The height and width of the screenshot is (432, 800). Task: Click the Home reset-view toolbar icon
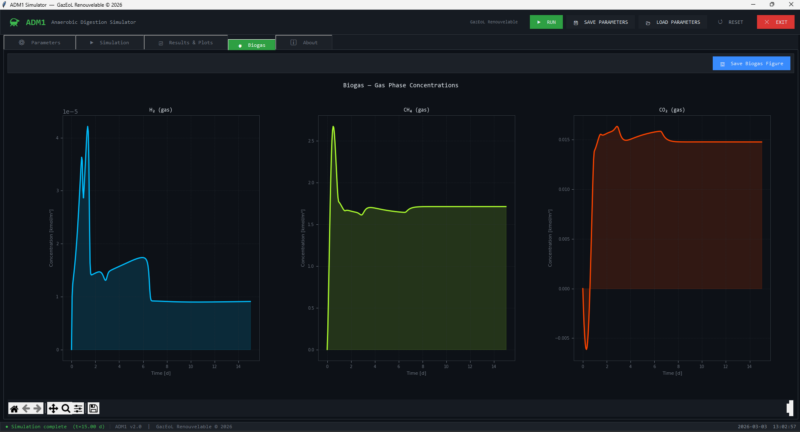(14, 408)
